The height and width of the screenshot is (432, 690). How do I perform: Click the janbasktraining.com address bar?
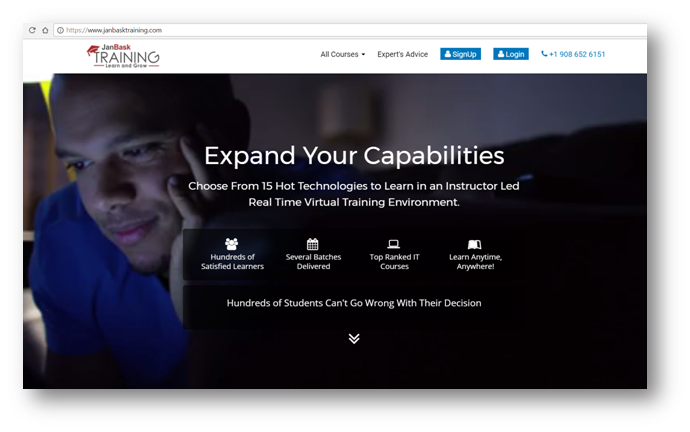click(350, 30)
